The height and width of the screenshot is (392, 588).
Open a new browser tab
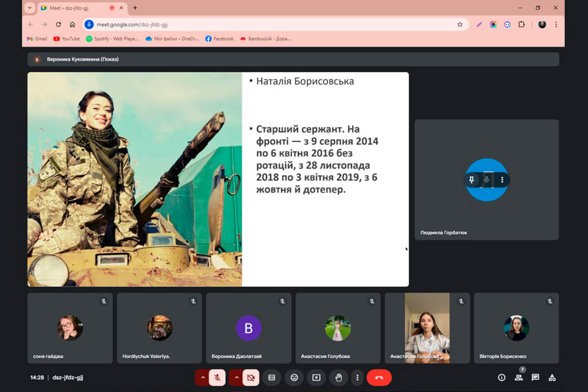(135, 8)
